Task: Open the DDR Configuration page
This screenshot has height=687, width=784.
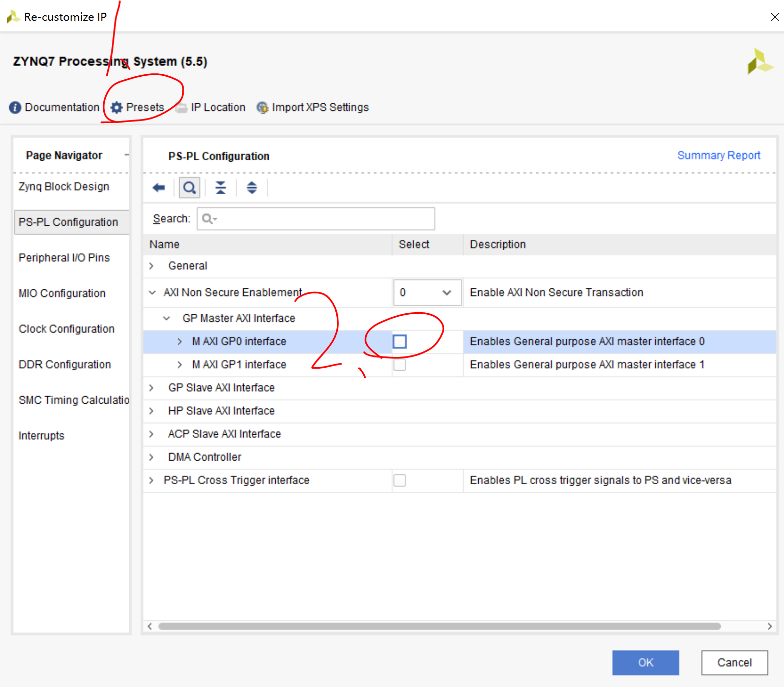Action: (65, 365)
